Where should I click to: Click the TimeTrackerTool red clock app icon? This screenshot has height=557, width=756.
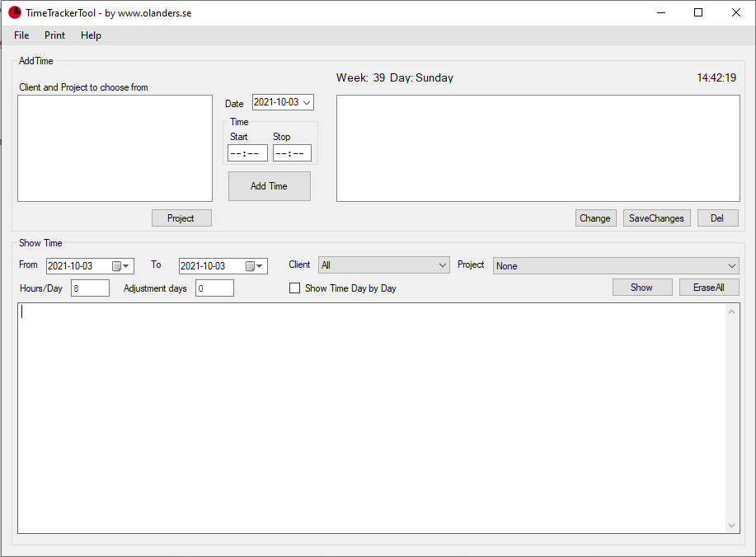(x=15, y=12)
